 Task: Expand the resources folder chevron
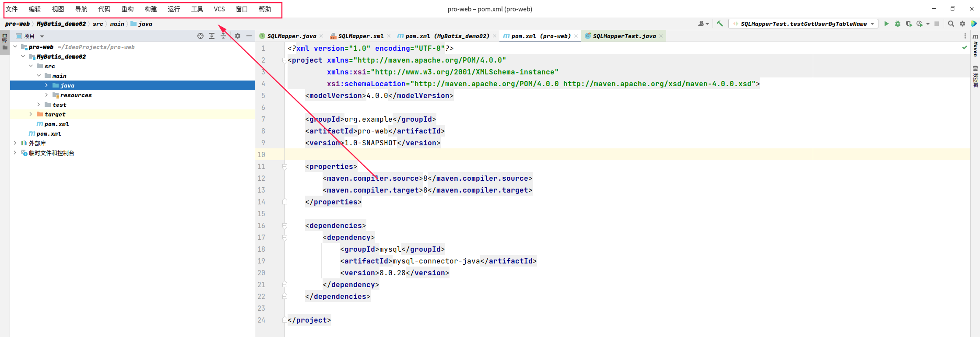click(47, 95)
